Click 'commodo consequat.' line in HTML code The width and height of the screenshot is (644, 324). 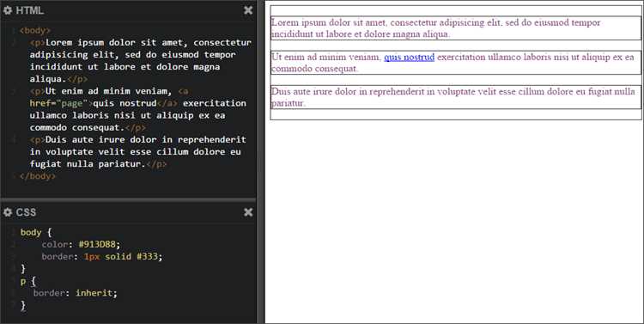(88, 127)
